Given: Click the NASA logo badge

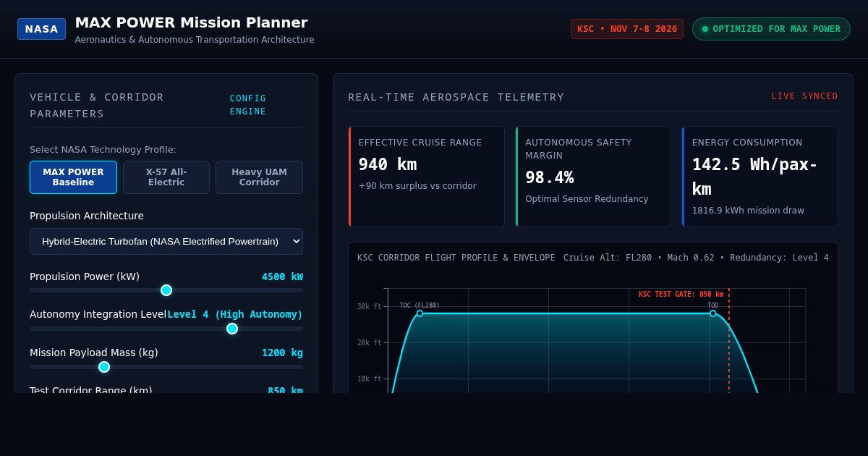Looking at the screenshot, I should 41,29.
